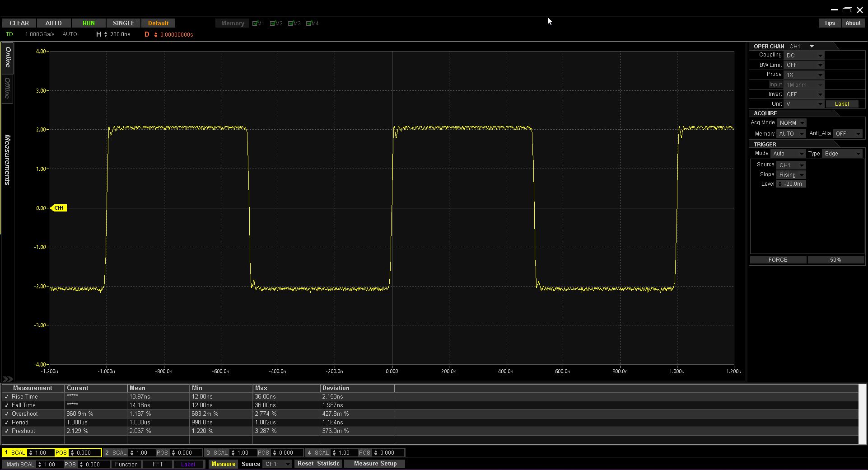Click the CLEAR button
This screenshot has width=868, height=470.
19,23
